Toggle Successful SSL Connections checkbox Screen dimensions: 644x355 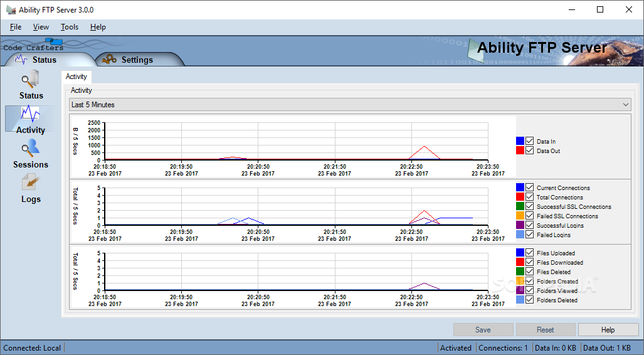(529, 206)
